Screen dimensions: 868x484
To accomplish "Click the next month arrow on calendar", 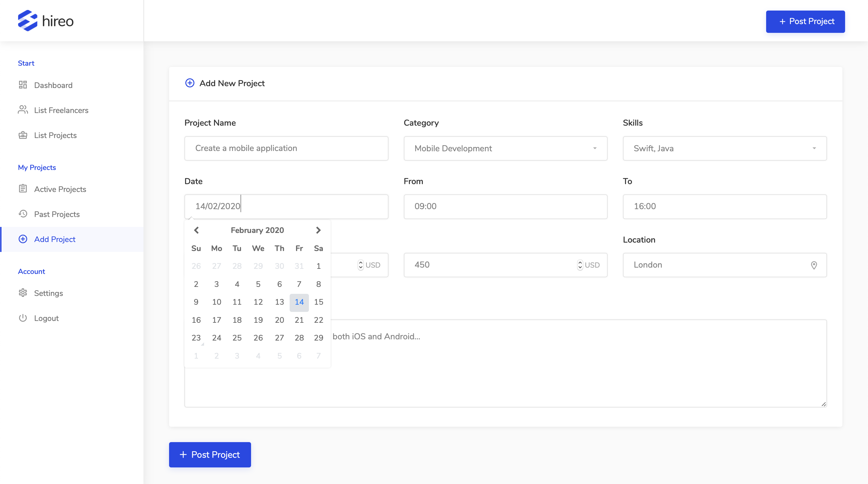I will [x=318, y=230].
